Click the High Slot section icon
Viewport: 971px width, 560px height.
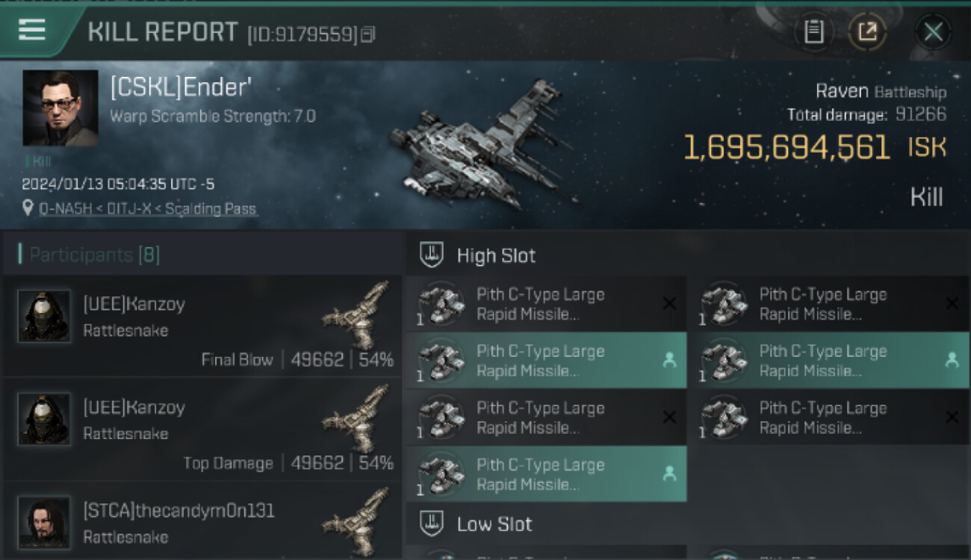click(432, 255)
